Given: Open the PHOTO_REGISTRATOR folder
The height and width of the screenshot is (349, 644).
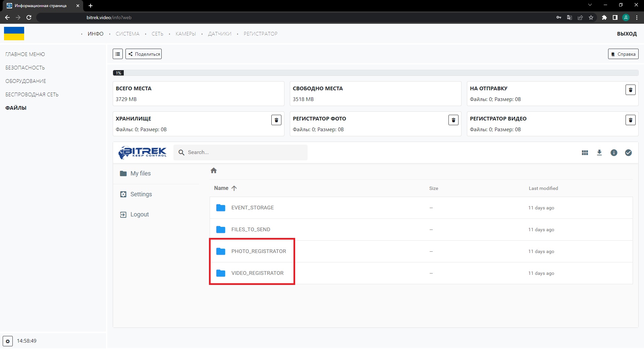Looking at the screenshot, I should [x=258, y=251].
